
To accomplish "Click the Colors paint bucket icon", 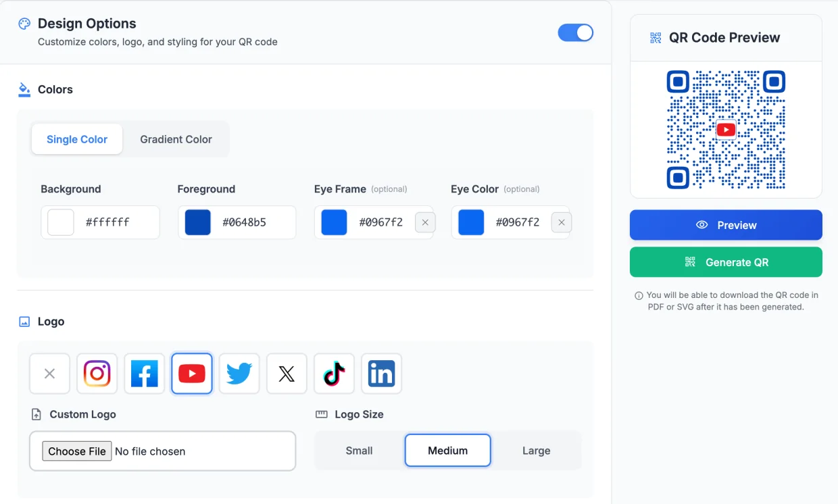I will click(x=24, y=89).
